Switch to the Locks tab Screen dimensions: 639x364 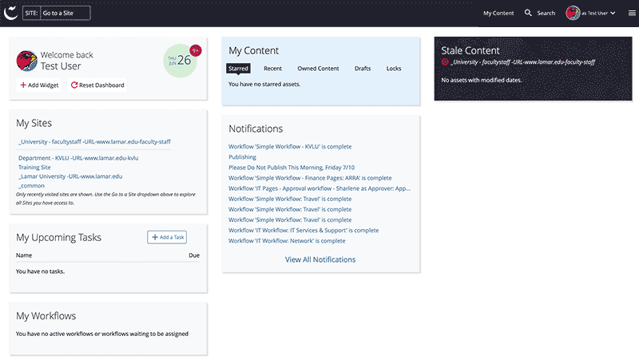point(394,69)
